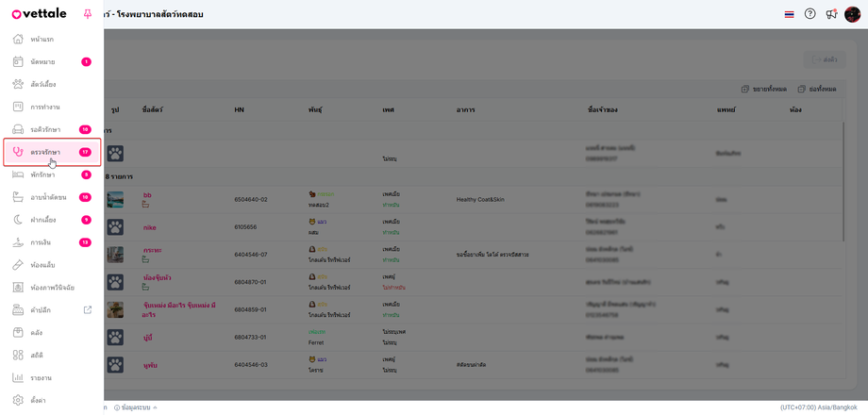Sort by the อาการ column header

click(x=465, y=110)
